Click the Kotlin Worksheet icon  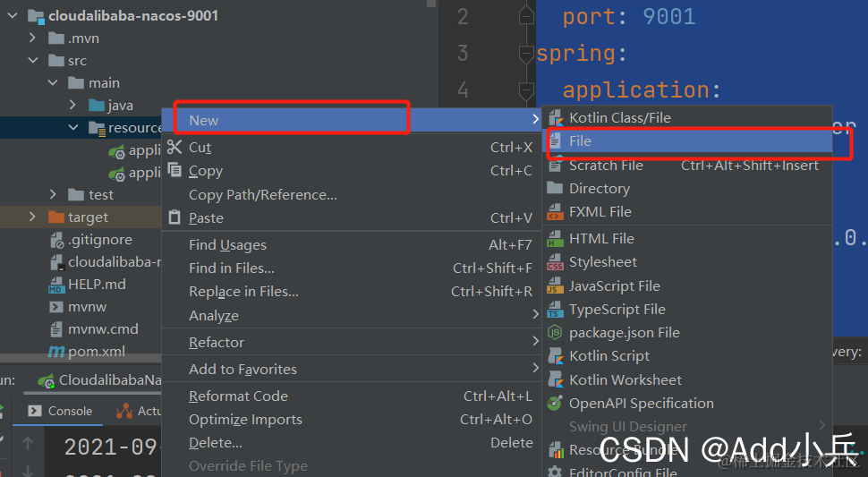click(555, 379)
